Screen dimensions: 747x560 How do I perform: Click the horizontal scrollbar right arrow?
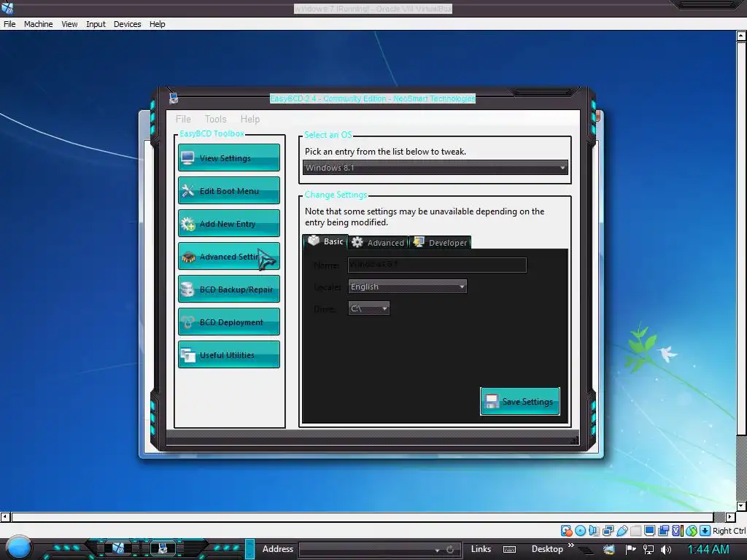click(730, 517)
